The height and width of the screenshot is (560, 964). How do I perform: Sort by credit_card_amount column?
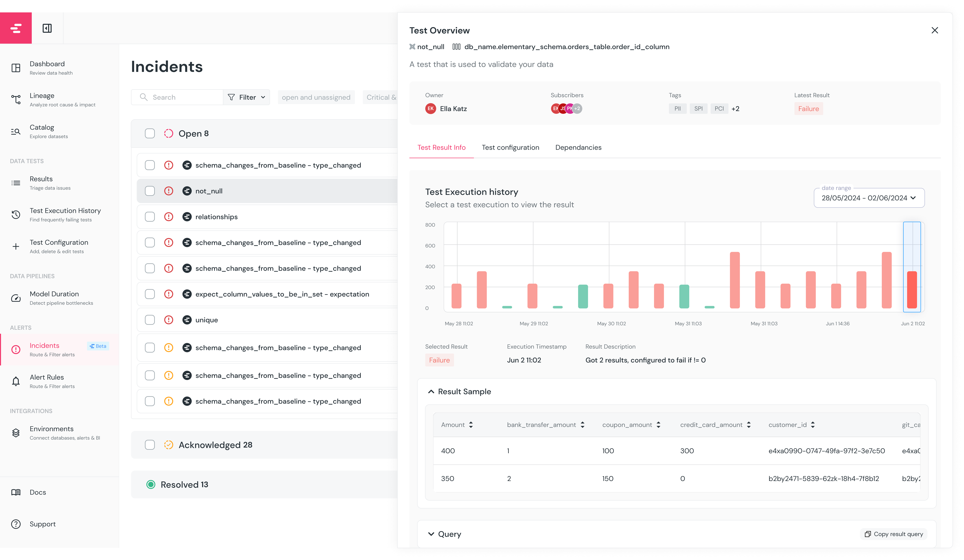coord(748,425)
